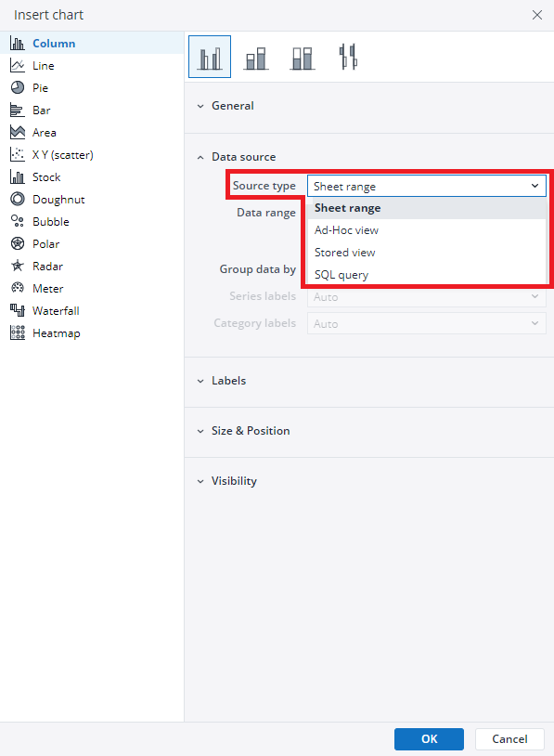Pick Ad-Hoc view from the dropdown list
Viewport: 554px width, 756px height.
(x=427, y=230)
